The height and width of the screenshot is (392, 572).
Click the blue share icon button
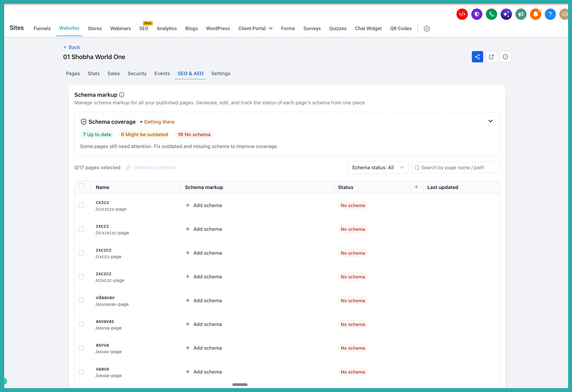click(x=477, y=57)
